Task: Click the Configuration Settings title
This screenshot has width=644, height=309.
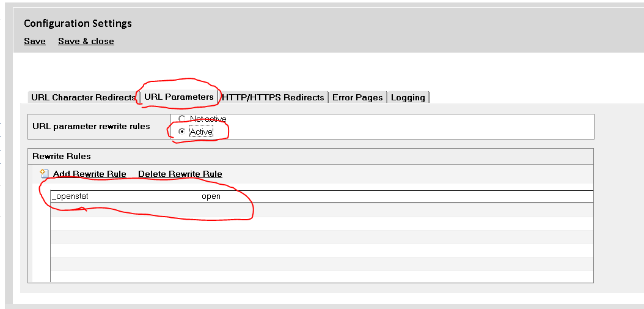Action: 78,23
